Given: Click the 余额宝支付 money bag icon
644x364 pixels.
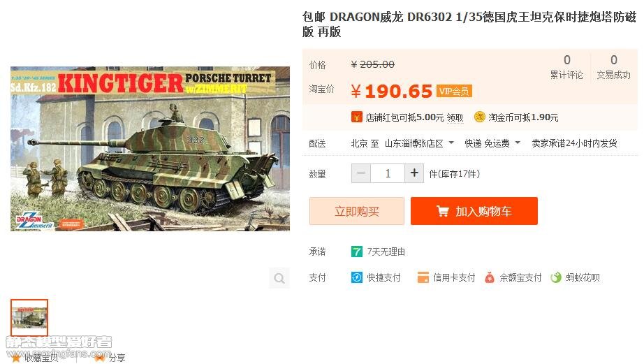Looking at the screenshot, I should tap(489, 278).
